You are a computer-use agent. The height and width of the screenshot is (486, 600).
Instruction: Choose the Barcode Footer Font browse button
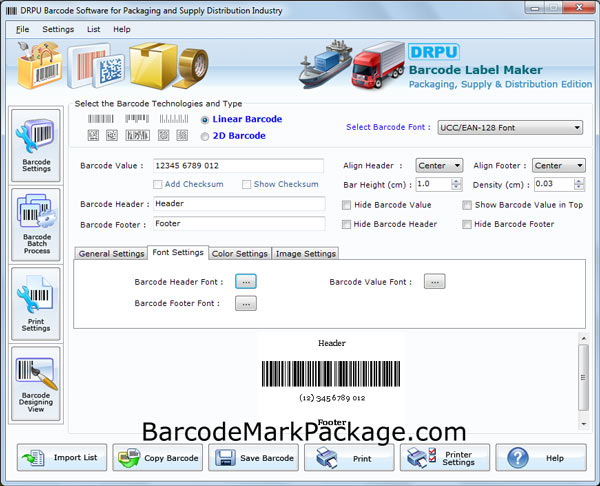pyautogui.click(x=246, y=303)
